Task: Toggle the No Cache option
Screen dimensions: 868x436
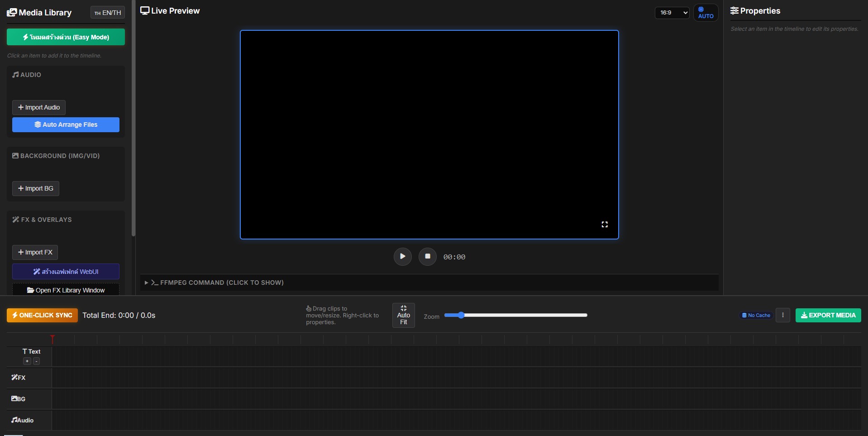Action: pyautogui.click(x=756, y=315)
